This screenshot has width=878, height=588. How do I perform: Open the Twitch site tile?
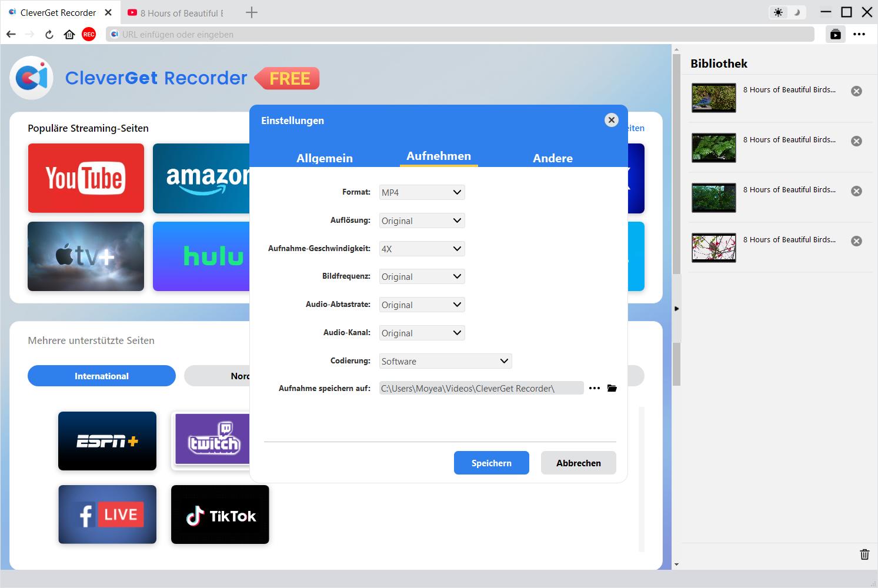[x=211, y=441]
